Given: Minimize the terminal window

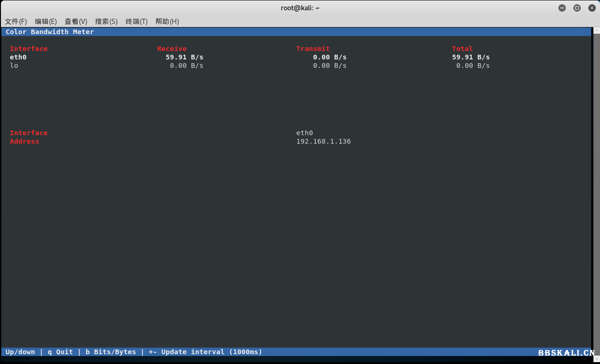Looking at the screenshot, I should pyautogui.click(x=562, y=8).
